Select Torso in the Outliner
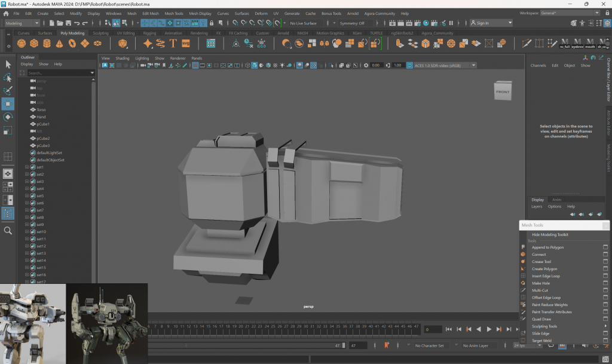The image size is (612, 364). coord(41,110)
